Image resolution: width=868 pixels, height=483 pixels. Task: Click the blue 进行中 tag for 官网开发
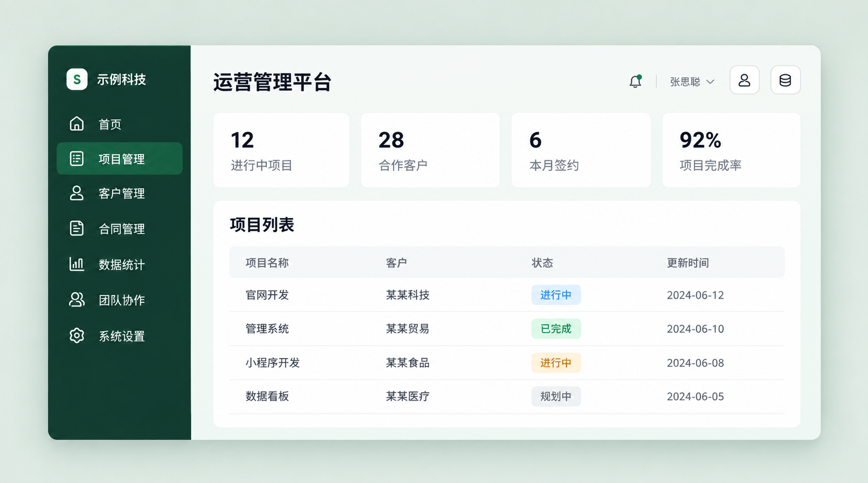click(556, 295)
